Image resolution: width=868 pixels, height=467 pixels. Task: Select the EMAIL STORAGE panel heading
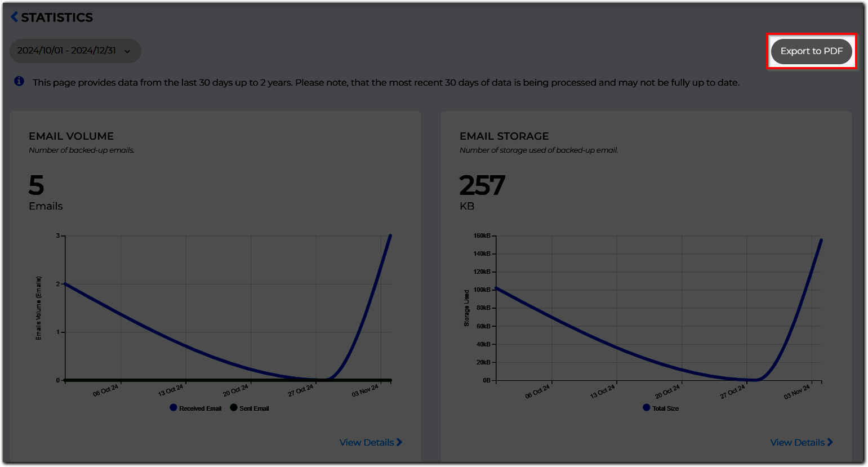coord(504,136)
